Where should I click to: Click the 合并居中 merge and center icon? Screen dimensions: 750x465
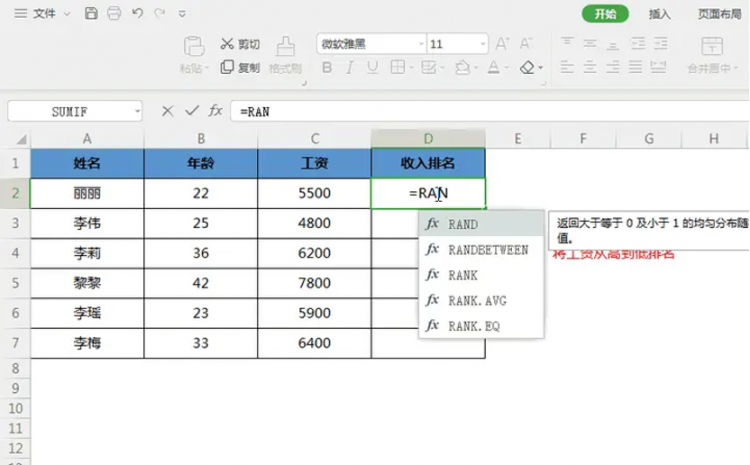point(712,46)
